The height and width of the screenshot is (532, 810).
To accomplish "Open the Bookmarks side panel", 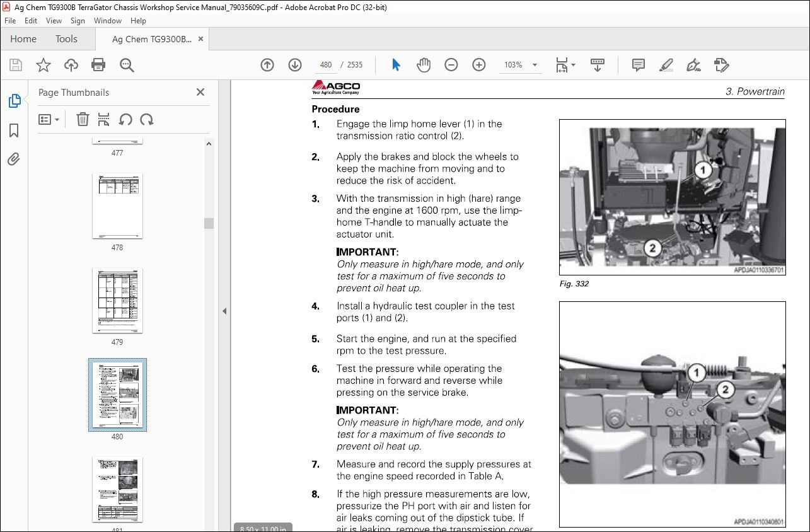I will [x=14, y=130].
